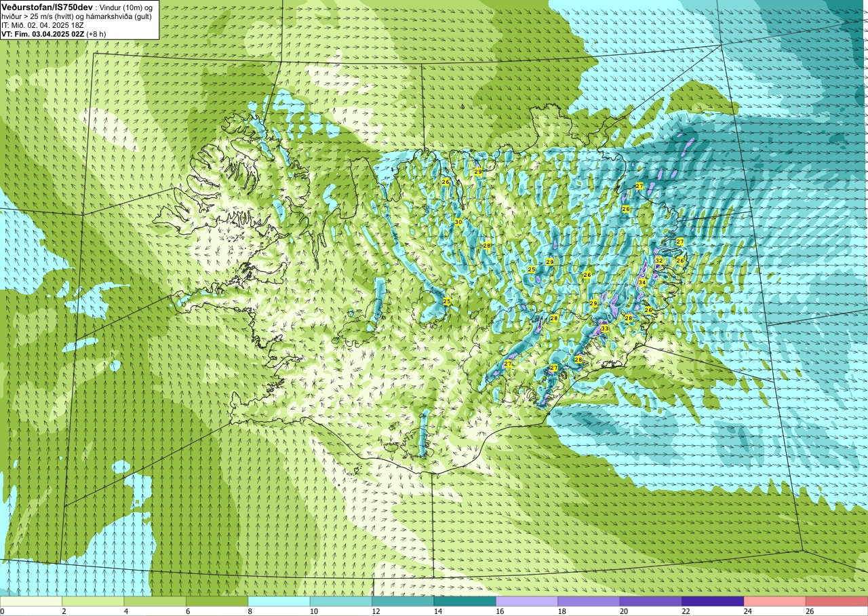Viewport: 868px width, 616px height.
Task: Click the salmon legend swatch above 26 m/s
Action: point(837,601)
